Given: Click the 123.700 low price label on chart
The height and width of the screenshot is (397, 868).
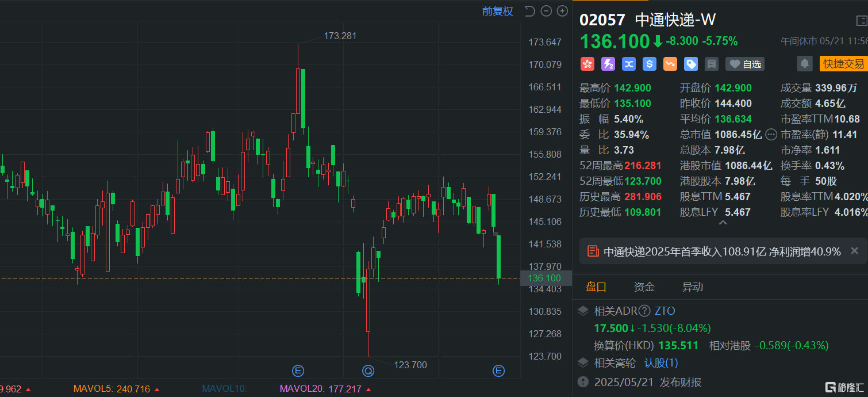Looking at the screenshot, I should point(410,365).
